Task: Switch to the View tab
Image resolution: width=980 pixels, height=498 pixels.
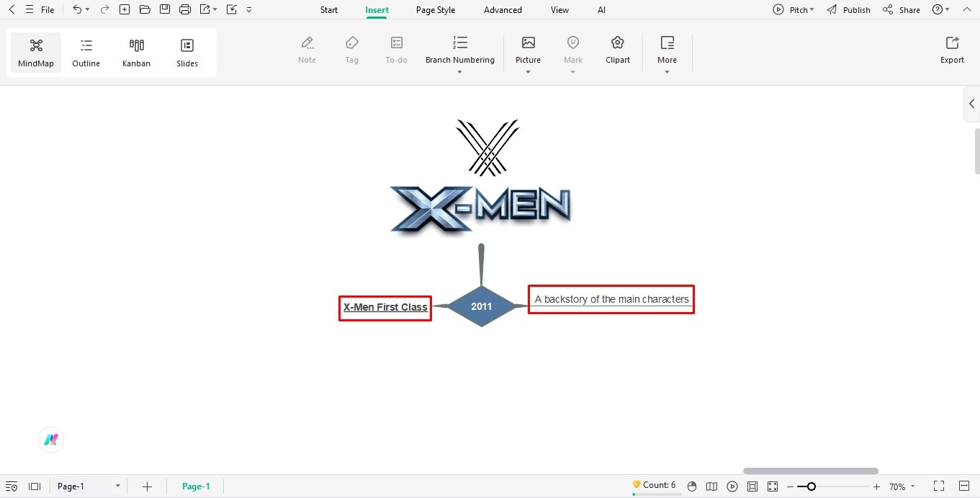Action: pos(559,10)
